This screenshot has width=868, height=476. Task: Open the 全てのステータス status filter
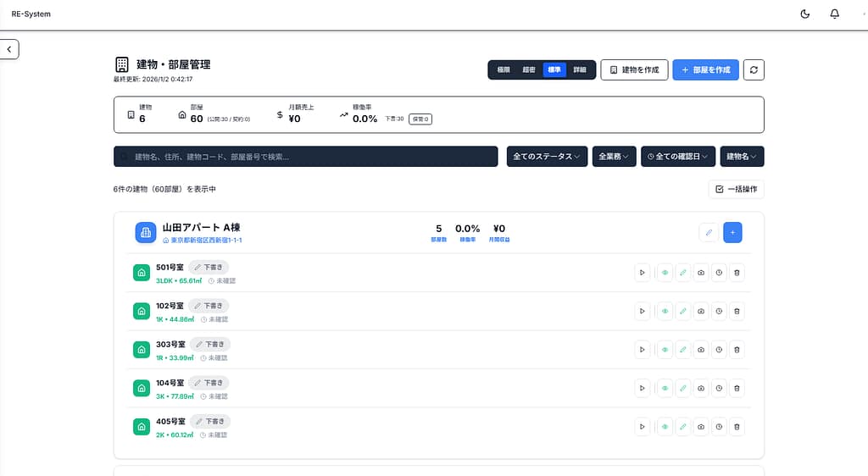547,157
